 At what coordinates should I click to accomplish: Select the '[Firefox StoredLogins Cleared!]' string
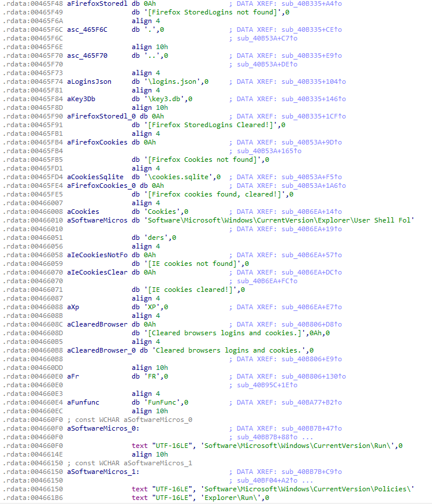(x=212, y=125)
